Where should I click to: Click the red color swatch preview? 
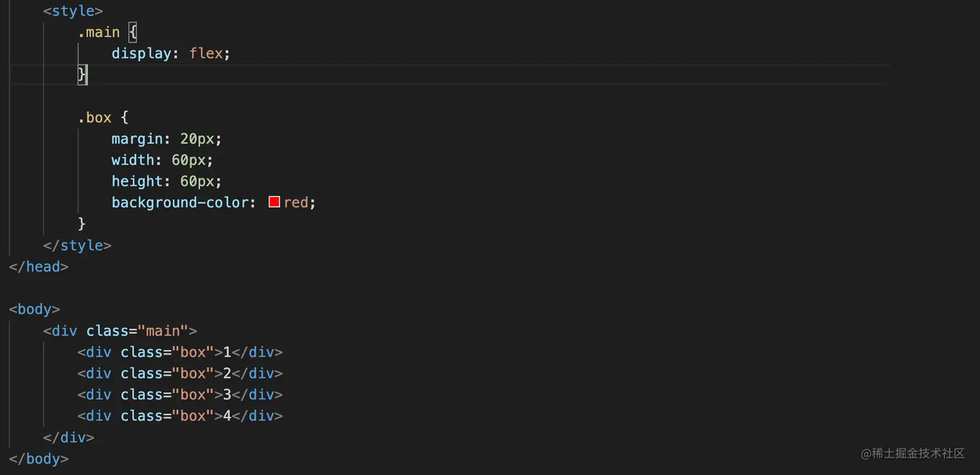274,202
